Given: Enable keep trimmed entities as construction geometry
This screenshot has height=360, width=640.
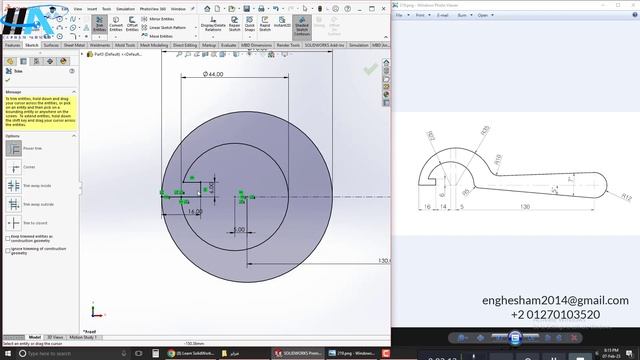Looking at the screenshot, I should tap(8, 238).
